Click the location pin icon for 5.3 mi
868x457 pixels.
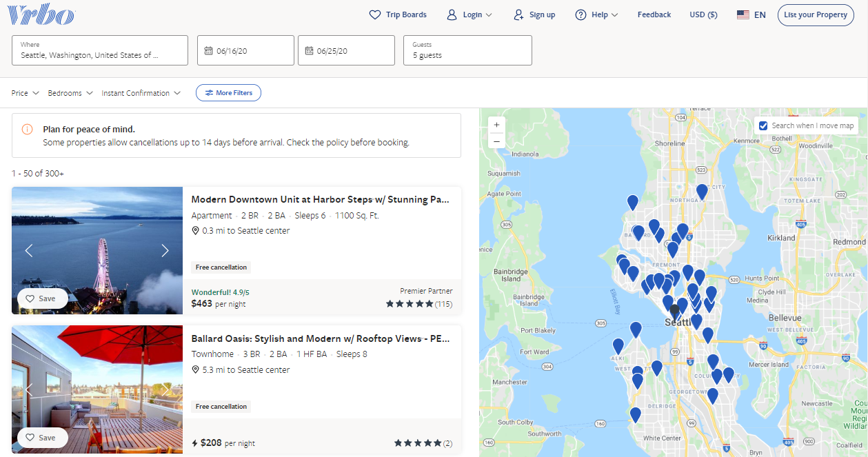[195, 370]
